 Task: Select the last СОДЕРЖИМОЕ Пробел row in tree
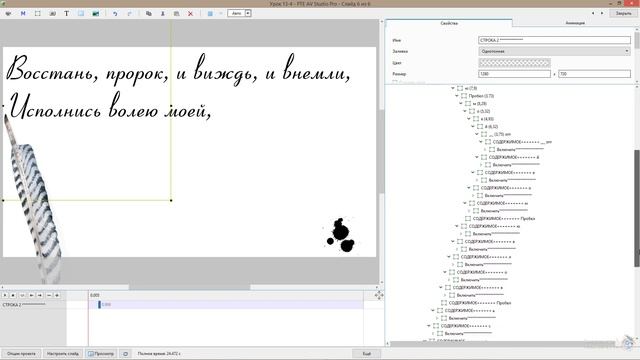tap(480, 303)
